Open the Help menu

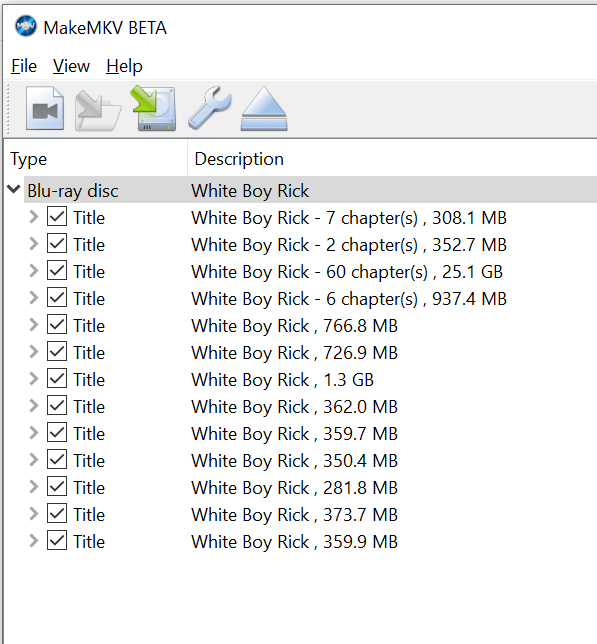[x=124, y=66]
